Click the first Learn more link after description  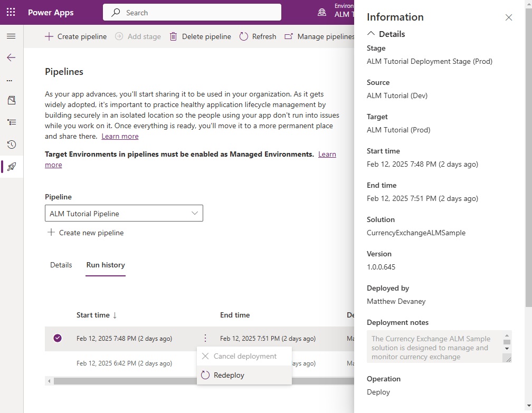120,136
